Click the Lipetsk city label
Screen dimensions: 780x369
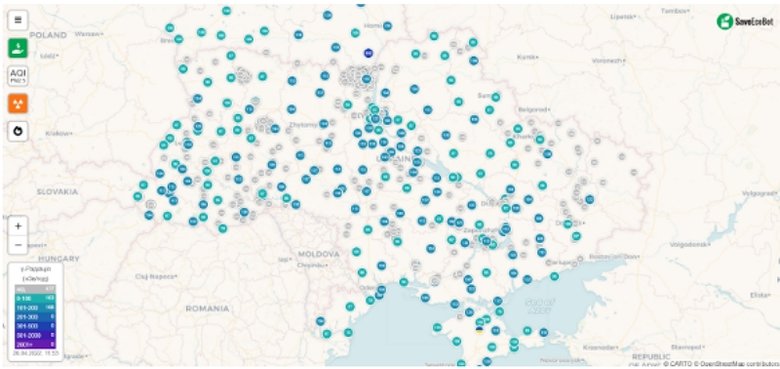(x=623, y=16)
